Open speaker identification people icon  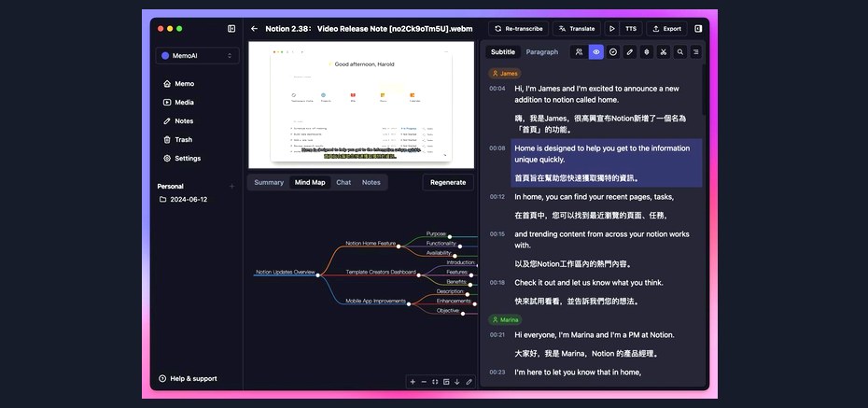[x=579, y=52]
